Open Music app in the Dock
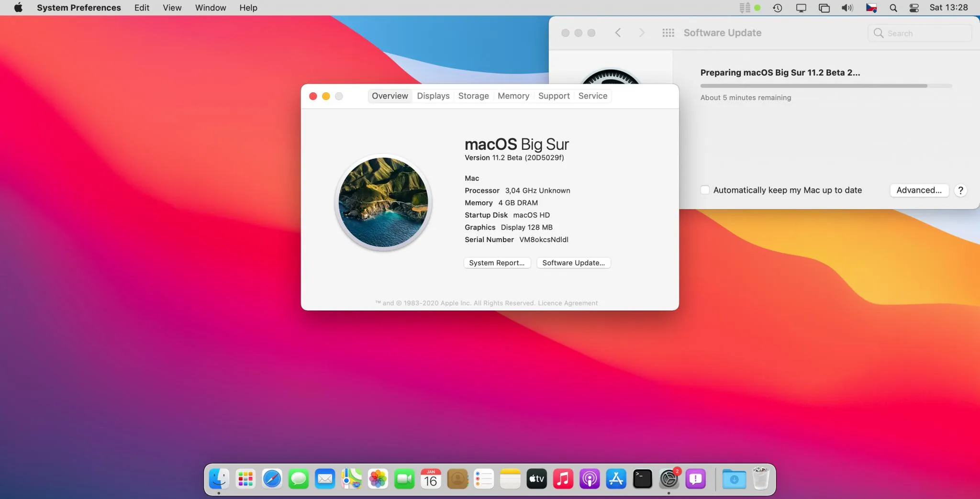Image resolution: width=980 pixels, height=499 pixels. (x=563, y=478)
